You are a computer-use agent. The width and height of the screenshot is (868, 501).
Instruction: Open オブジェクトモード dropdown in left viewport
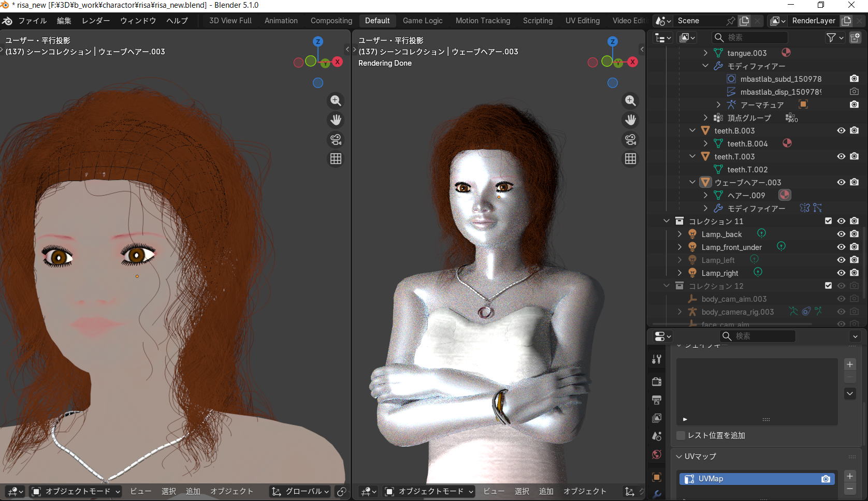[76, 491]
